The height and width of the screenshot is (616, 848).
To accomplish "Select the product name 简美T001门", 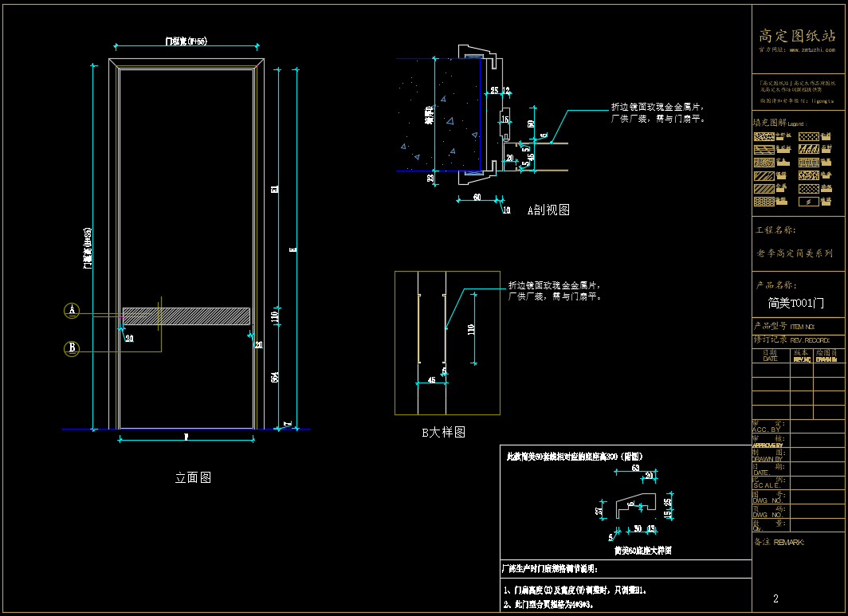I will click(x=795, y=304).
